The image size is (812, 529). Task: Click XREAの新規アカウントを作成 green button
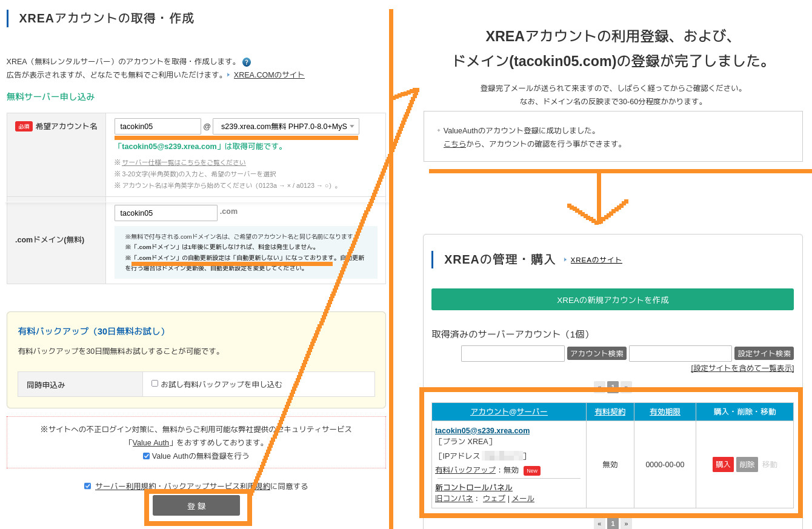pyautogui.click(x=613, y=299)
